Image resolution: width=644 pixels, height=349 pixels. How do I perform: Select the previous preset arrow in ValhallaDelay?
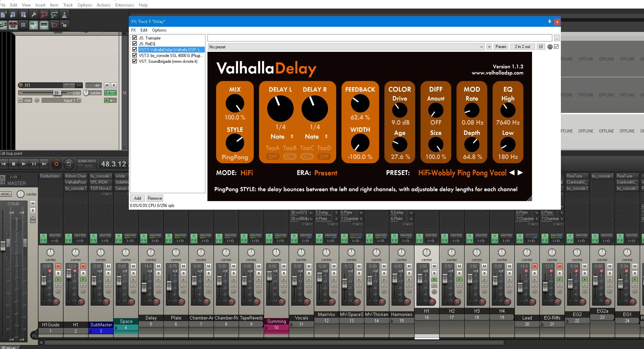[512, 173]
